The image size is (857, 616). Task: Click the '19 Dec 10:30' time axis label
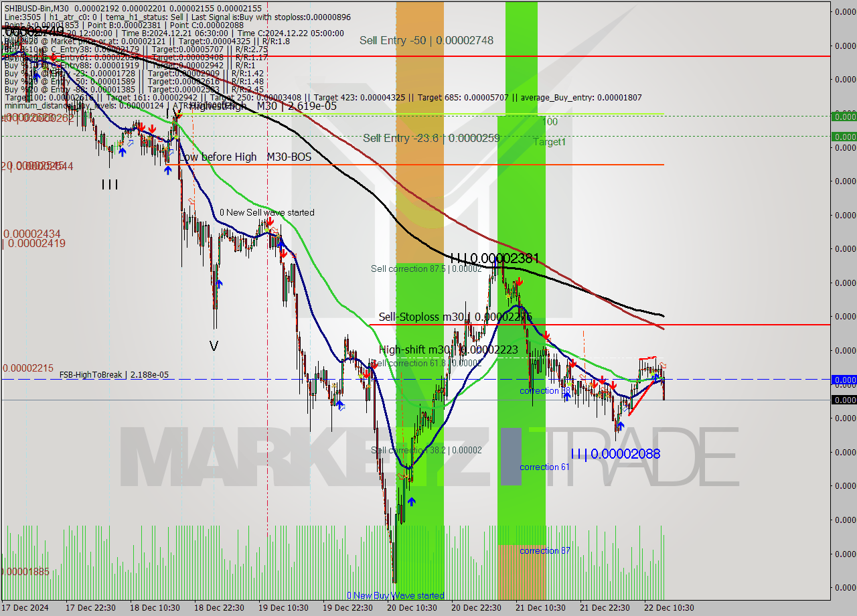283,608
